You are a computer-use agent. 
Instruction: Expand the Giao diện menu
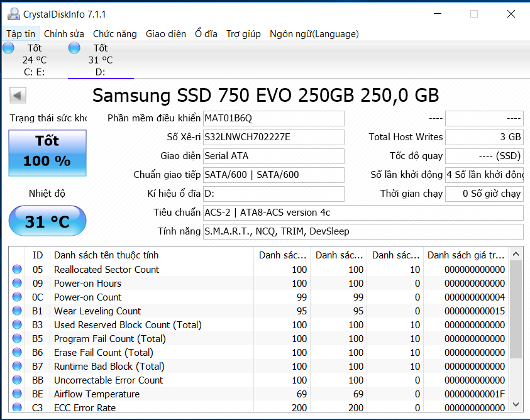[x=165, y=34]
